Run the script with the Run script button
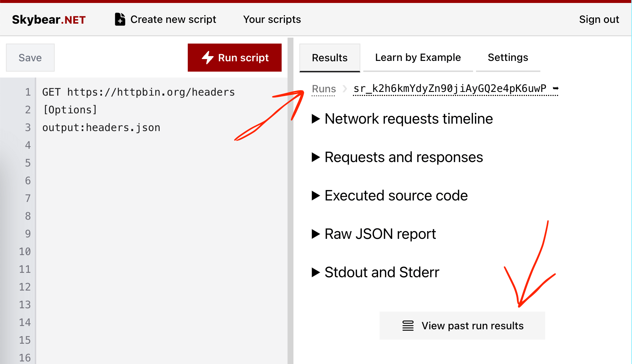Viewport: 632px width, 364px height. click(234, 58)
